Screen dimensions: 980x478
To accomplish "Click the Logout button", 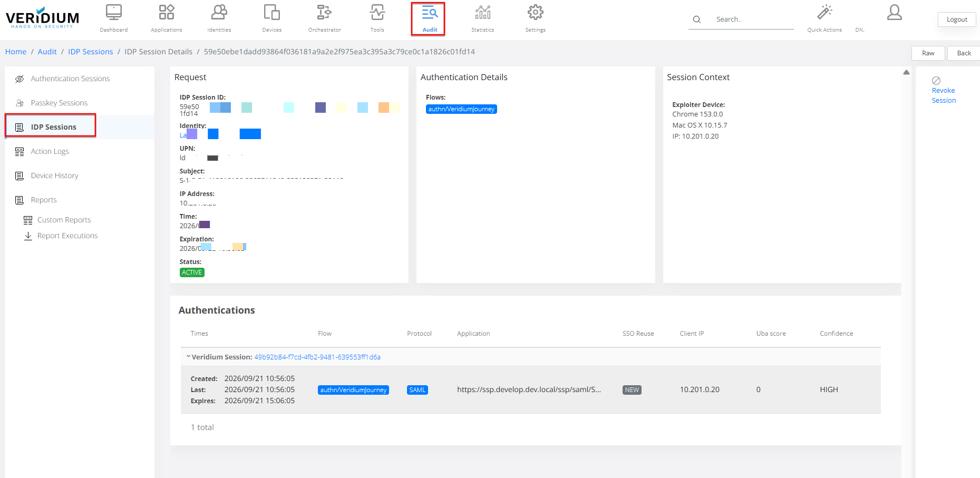I will click(957, 19).
